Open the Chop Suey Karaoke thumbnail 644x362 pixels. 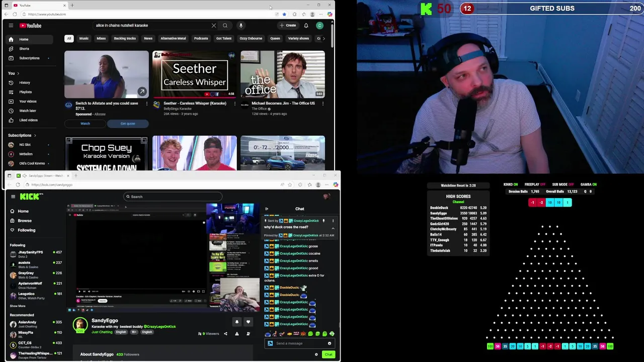(107, 153)
